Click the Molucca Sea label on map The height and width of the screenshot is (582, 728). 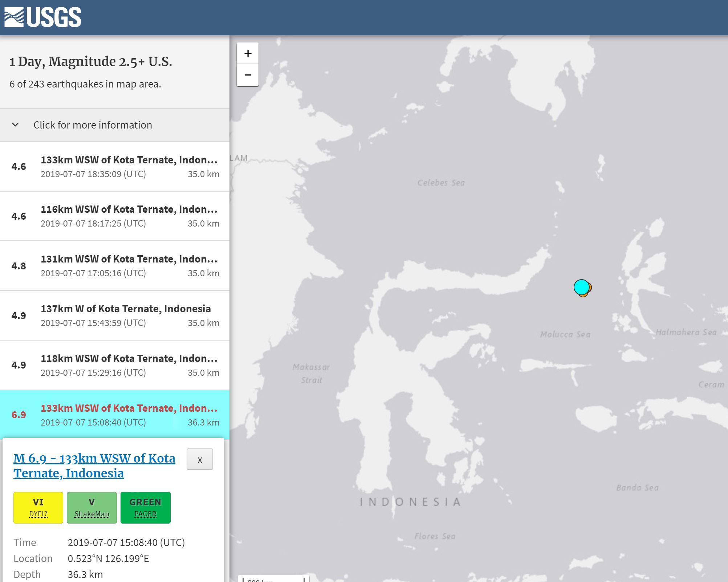pyautogui.click(x=565, y=334)
